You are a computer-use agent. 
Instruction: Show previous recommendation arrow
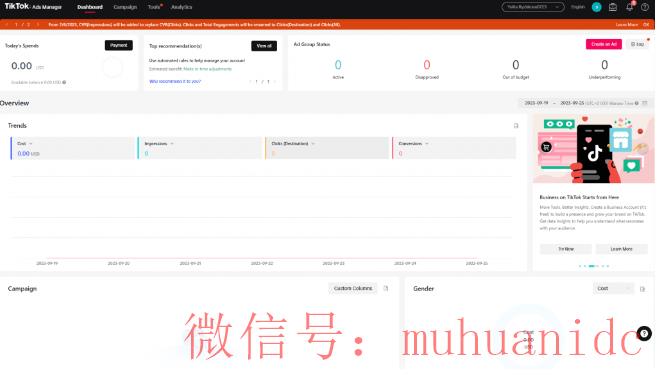tap(250, 81)
